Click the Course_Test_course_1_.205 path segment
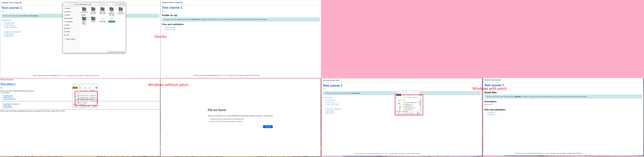This screenshot has width=644, height=157. pyautogui.click(x=83, y=4)
